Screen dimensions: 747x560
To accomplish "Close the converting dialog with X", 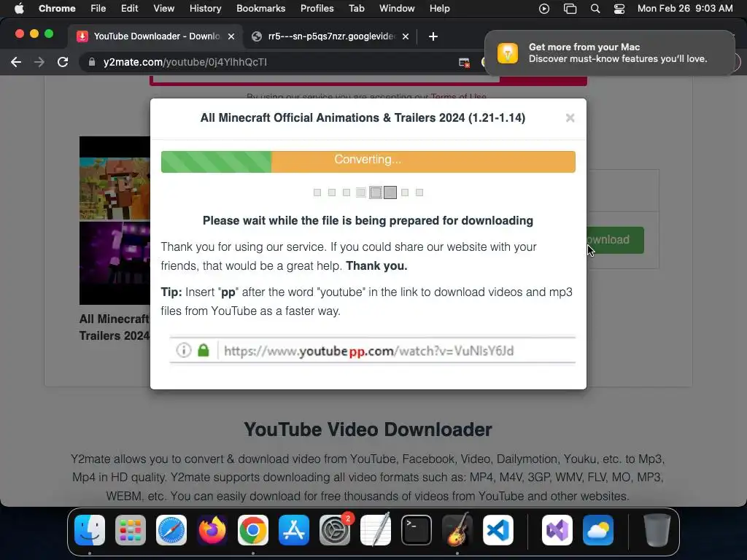I will 570,117.
